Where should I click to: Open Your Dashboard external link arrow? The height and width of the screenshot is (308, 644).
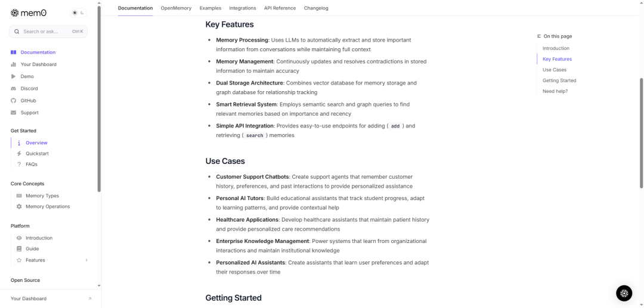(x=90, y=298)
